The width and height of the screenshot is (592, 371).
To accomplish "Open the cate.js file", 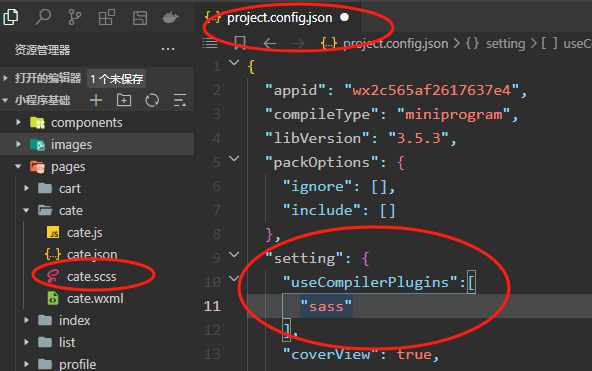I will point(97,232).
